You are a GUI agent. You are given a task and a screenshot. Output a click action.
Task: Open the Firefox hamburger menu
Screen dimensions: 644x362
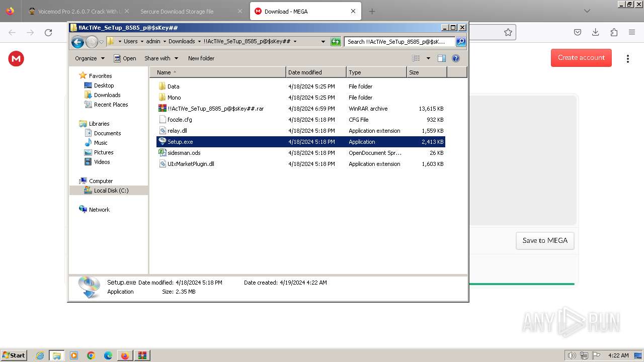(632, 32)
